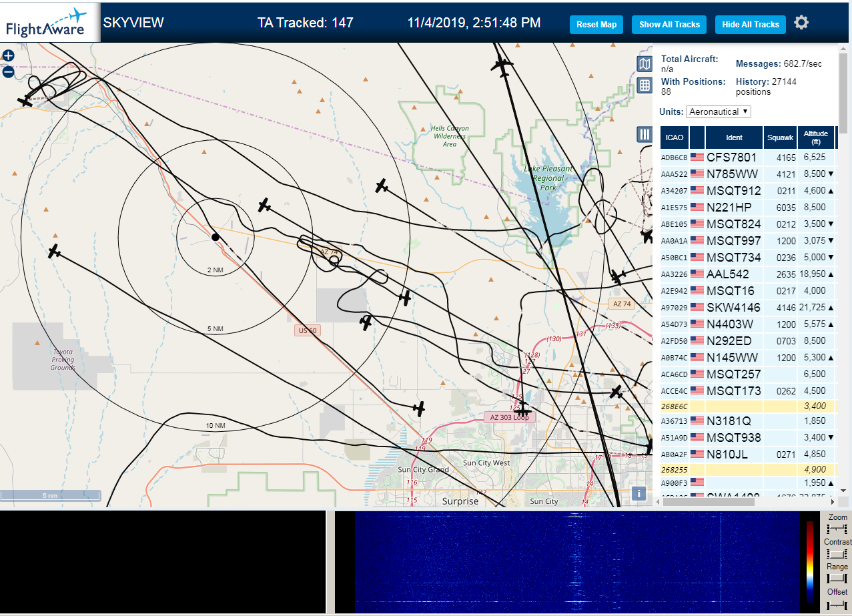
Task: Click the Reset Map button
Action: pos(596,25)
